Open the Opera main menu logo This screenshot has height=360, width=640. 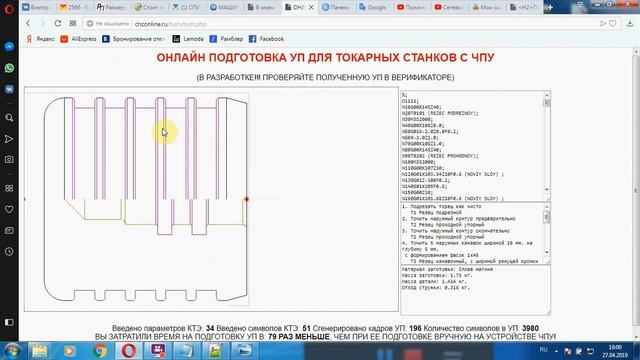point(9,8)
